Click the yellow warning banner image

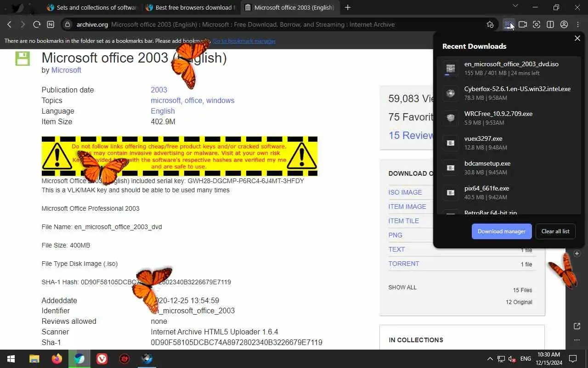click(x=180, y=156)
